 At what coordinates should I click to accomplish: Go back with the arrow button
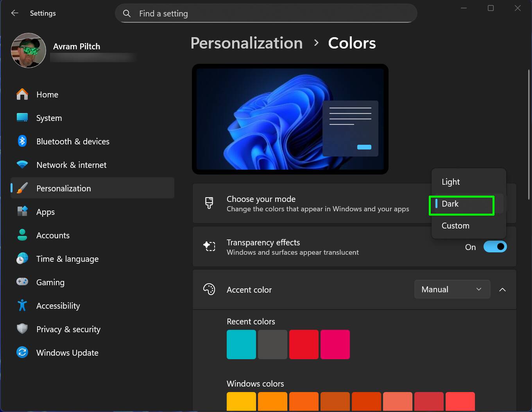[14, 13]
